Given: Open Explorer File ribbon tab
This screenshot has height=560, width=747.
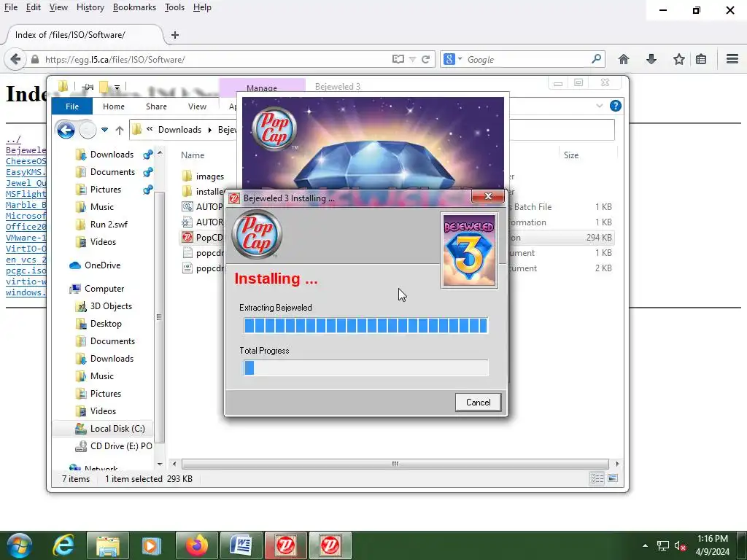Looking at the screenshot, I should click(x=72, y=106).
